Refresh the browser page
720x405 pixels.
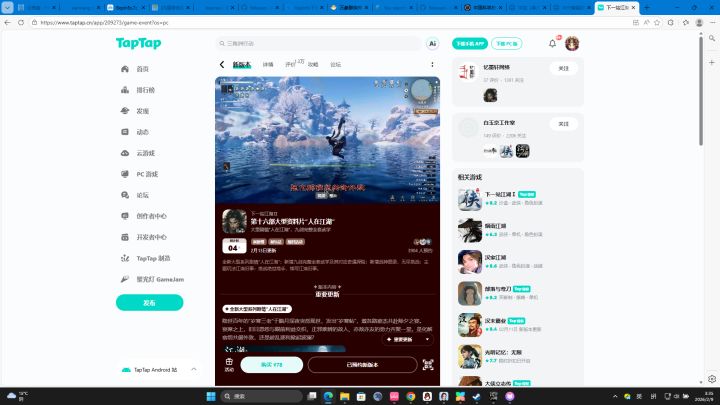point(21,22)
